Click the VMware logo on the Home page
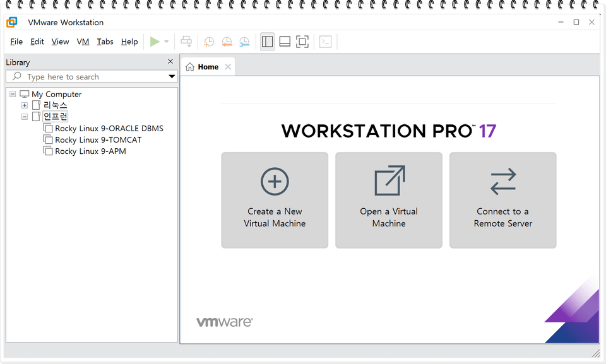606x364 pixels. pyautogui.click(x=224, y=321)
